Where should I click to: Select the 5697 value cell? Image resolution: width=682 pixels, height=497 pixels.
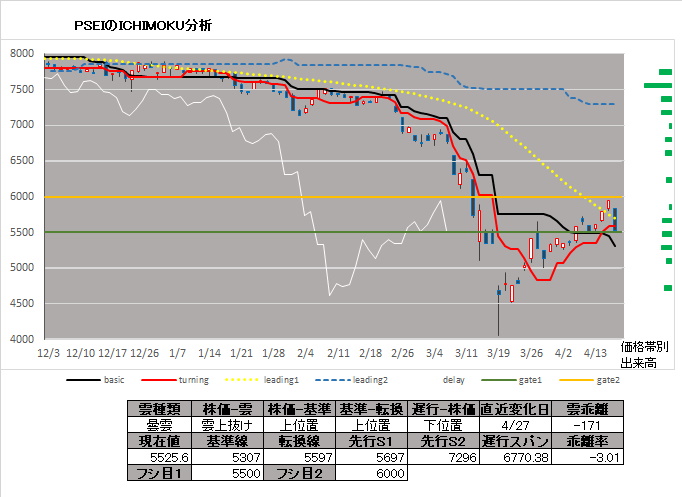(x=371, y=457)
